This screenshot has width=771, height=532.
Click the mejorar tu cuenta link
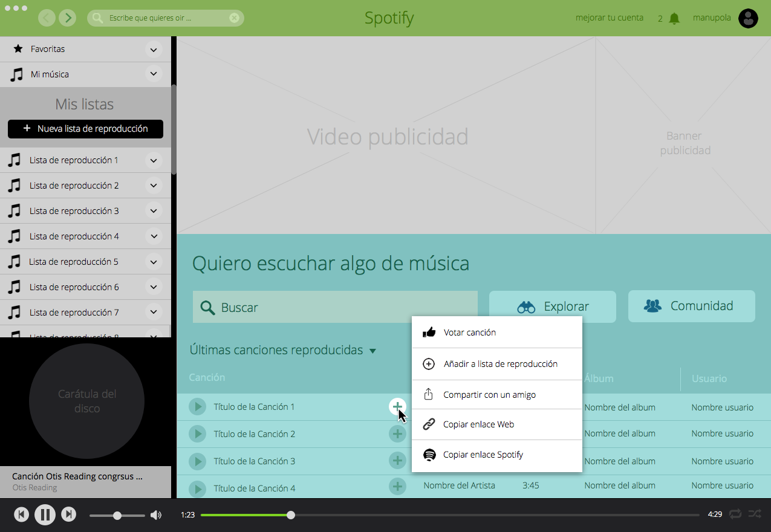coord(610,18)
